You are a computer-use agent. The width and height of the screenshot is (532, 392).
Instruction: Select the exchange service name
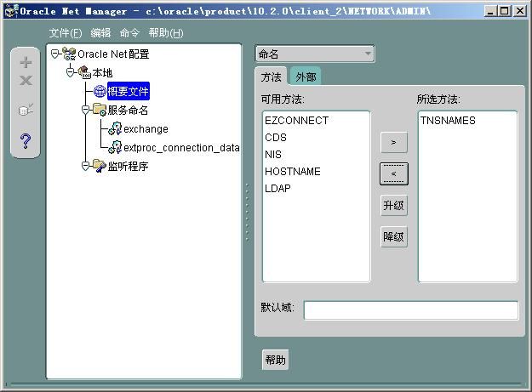(x=146, y=129)
